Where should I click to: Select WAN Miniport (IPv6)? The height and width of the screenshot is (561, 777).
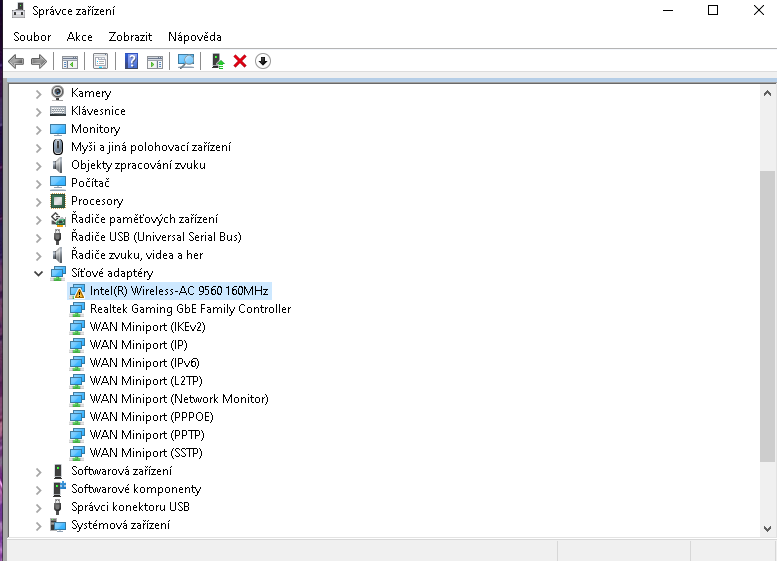pyautogui.click(x=144, y=363)
